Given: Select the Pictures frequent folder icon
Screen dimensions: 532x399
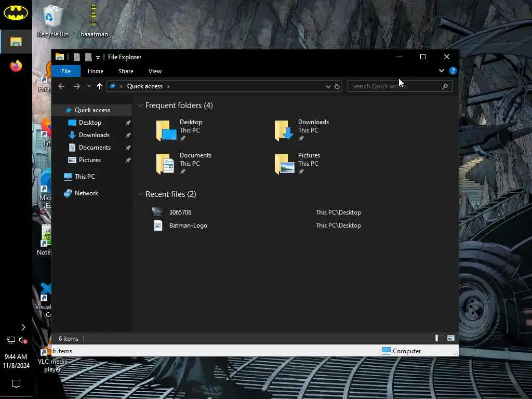Looking at the screenshot, I should tap(284, 163).
